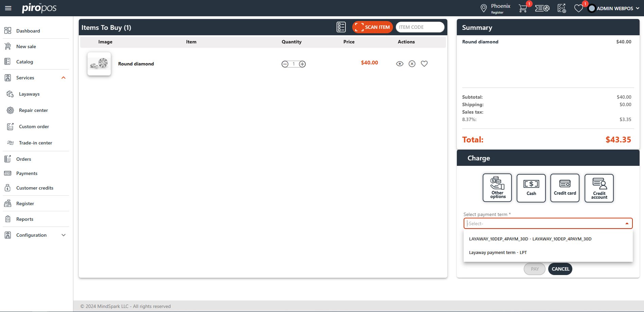Click the item list view icon
This screenshot has height=312, width=644.
(x=341, y=27)
